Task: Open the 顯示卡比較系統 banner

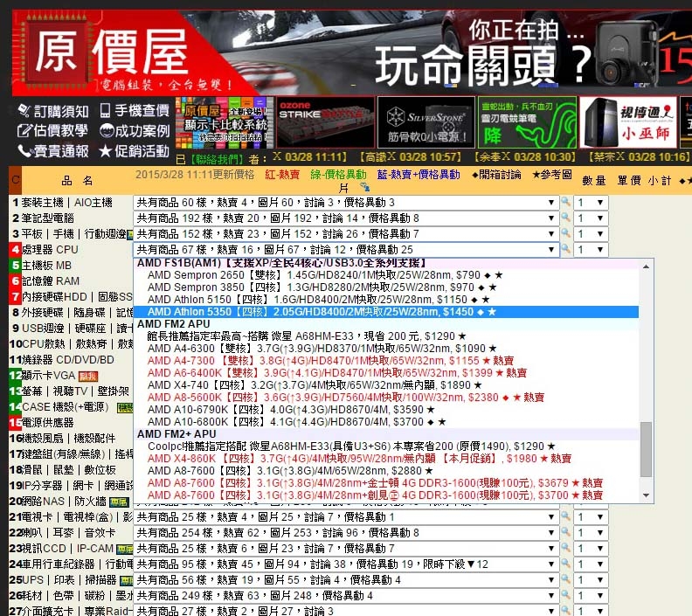Action: (x=225, y=122)
